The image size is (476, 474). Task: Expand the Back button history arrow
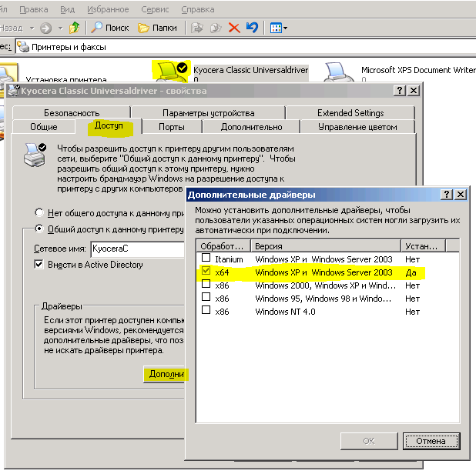32,28
